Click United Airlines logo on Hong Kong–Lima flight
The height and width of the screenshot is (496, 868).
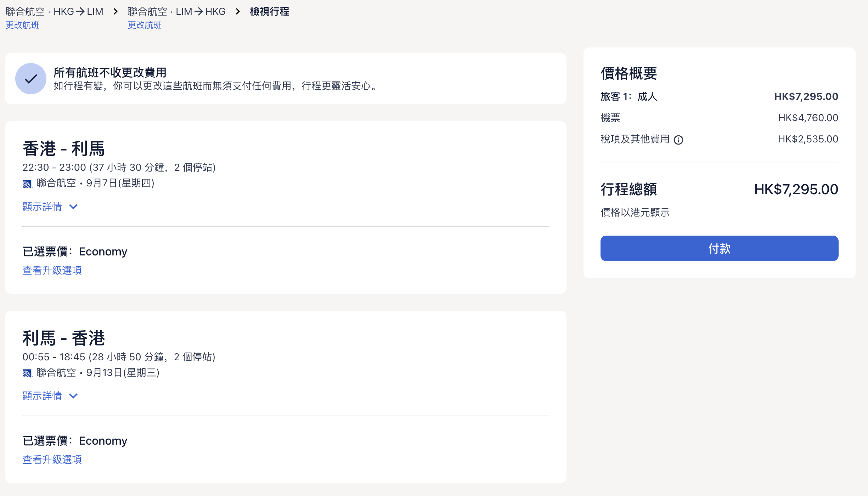(x=27, y=184)
